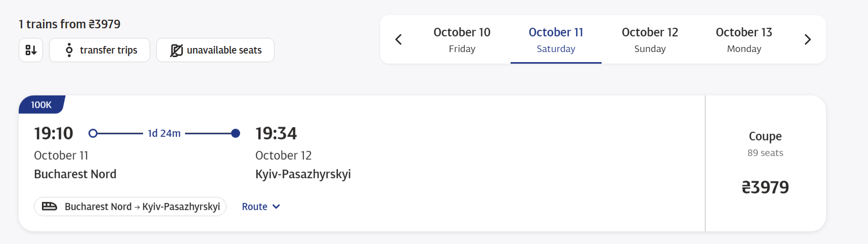Click the Route chevron arrow

[x=276, y=207]
